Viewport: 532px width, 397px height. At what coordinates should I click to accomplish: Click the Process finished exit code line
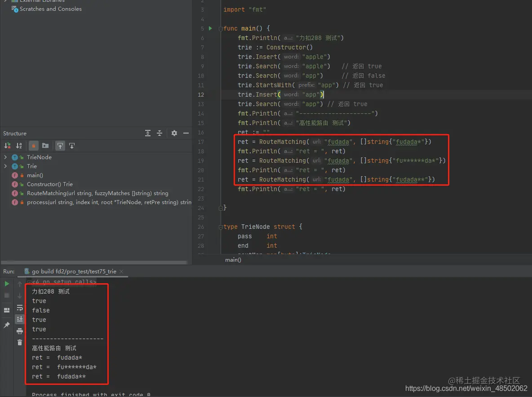(91, 394)
